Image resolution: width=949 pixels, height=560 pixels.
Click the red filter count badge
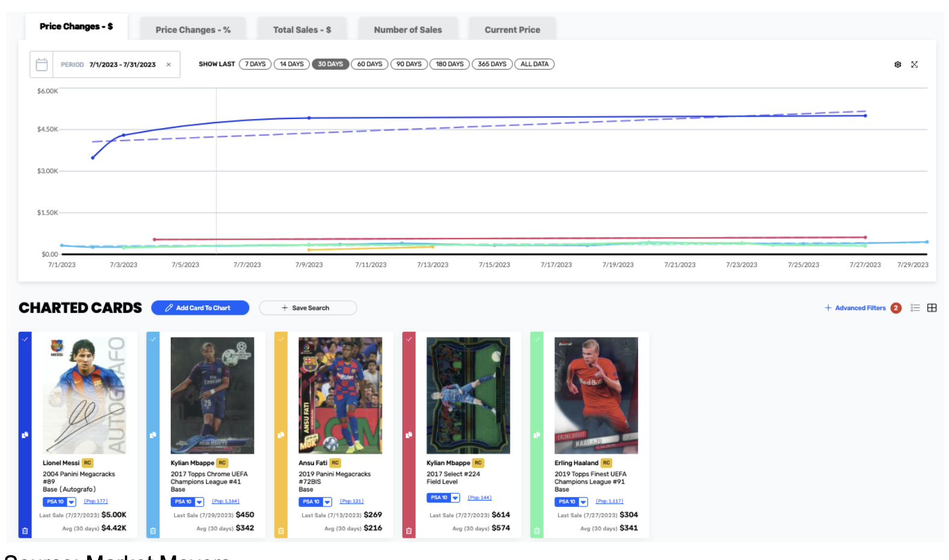896,308
